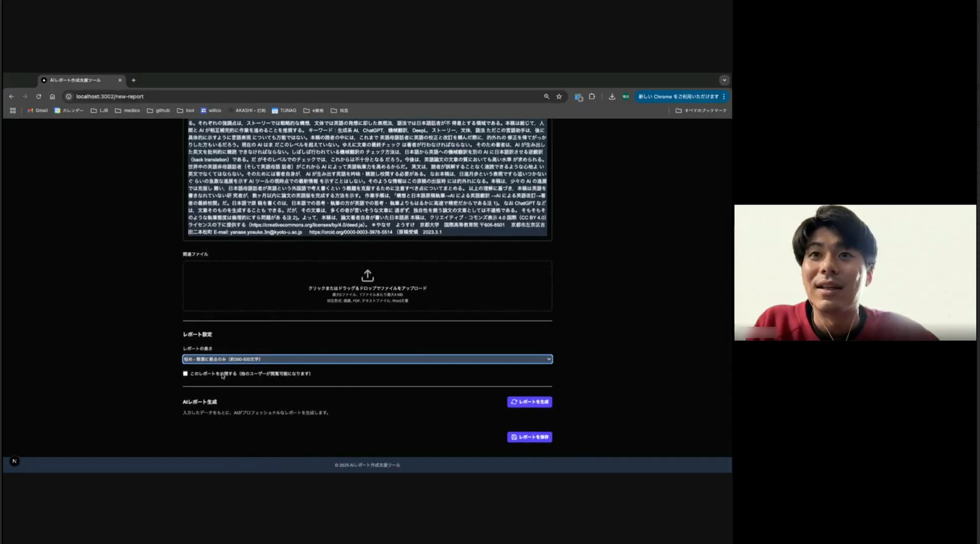The height and width of the screenshot is (544, 980).
Task: Open the github bookmark folder
Action: (x=159, y=110)
